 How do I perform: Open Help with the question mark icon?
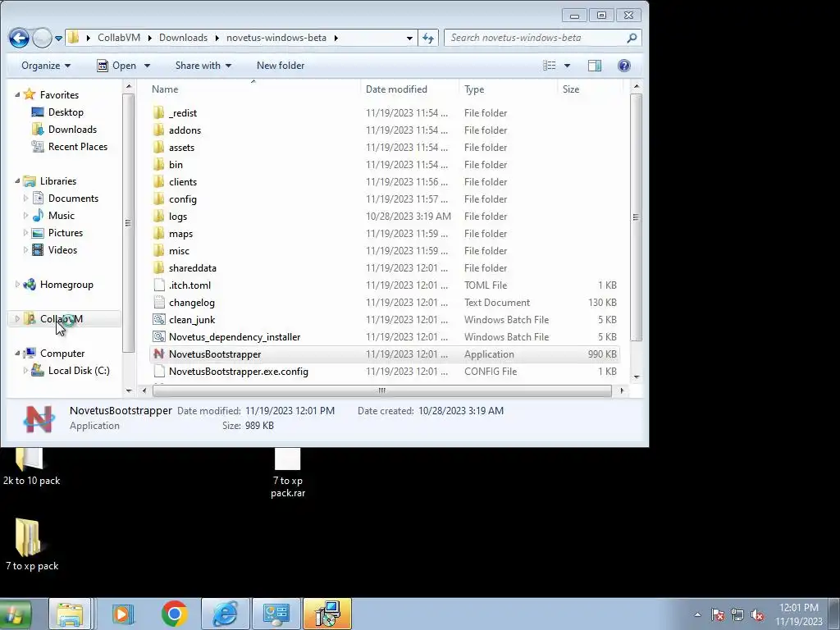click(x=624, y=66)
